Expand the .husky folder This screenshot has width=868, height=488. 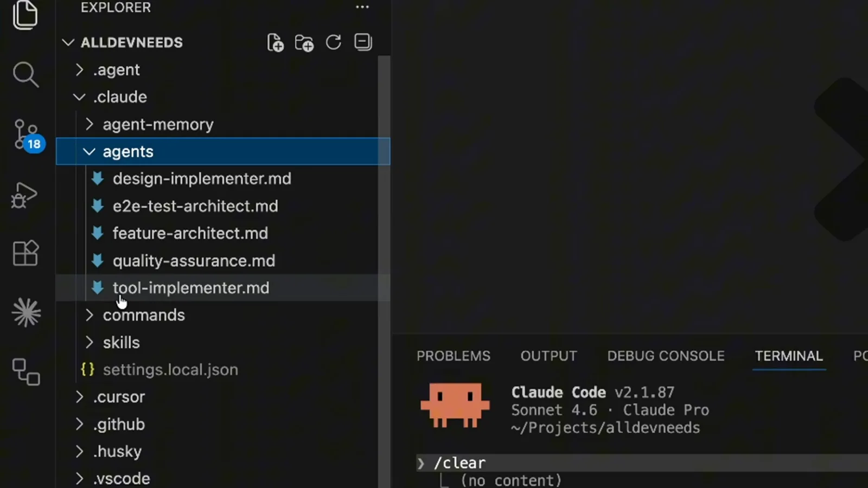(x=80, y=451)
